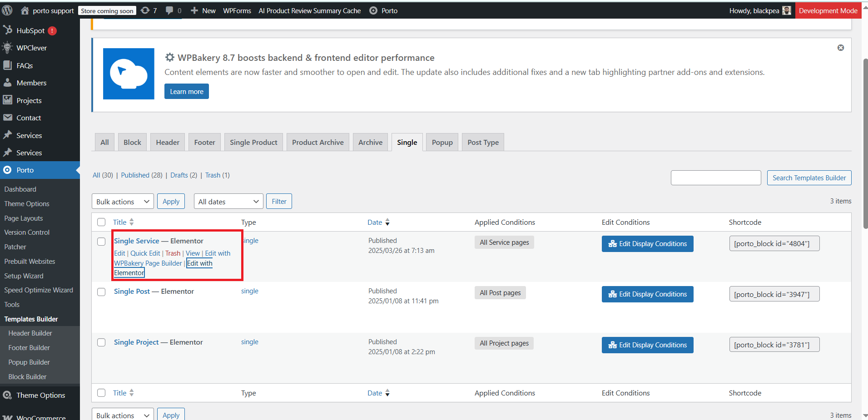This screenshot has width=868, height=420.
Task: Switch to the Post Type tab
Action: click(483, 142)
